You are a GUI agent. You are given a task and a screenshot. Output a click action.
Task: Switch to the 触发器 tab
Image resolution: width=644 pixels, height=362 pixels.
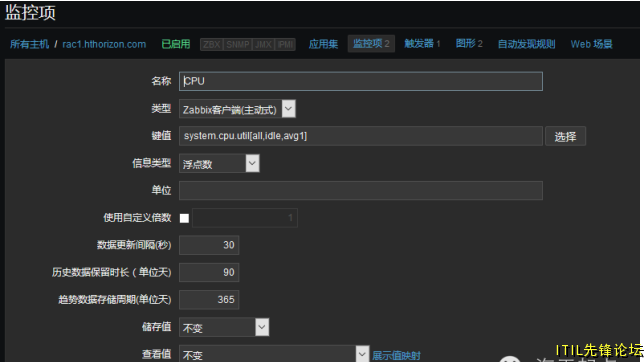point(422,44)
